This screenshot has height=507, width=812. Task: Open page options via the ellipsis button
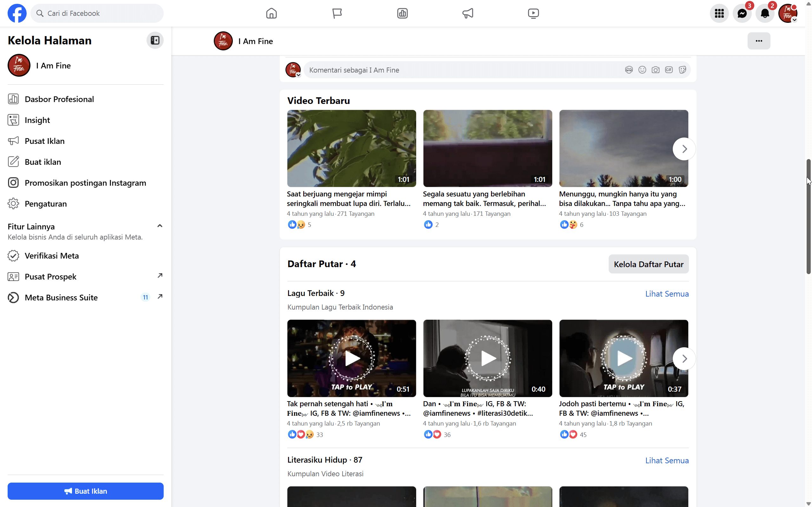[759, 41]
